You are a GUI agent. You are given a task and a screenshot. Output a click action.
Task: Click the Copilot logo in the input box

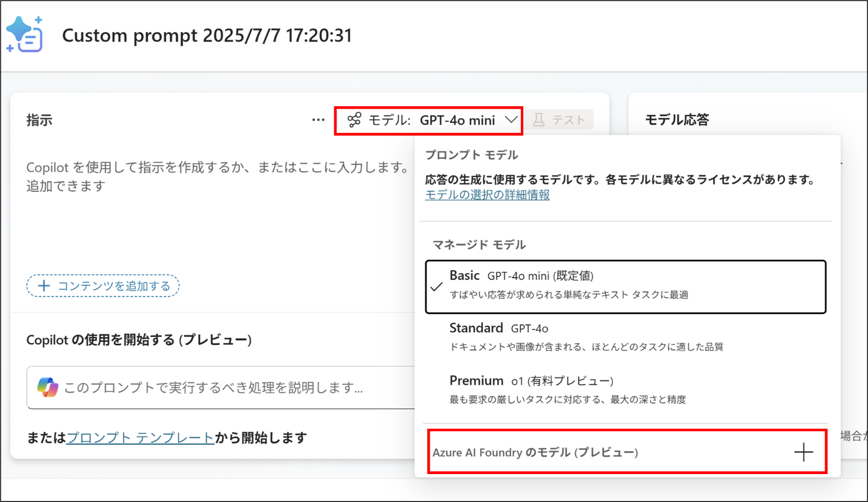[48, 387]
